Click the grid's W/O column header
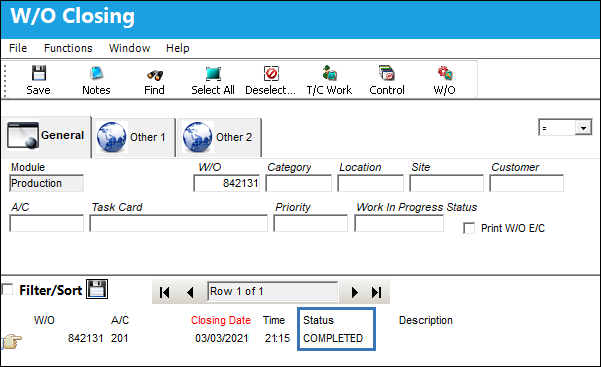The height and width of the screenshot is (367, 601). pos(44,320)
